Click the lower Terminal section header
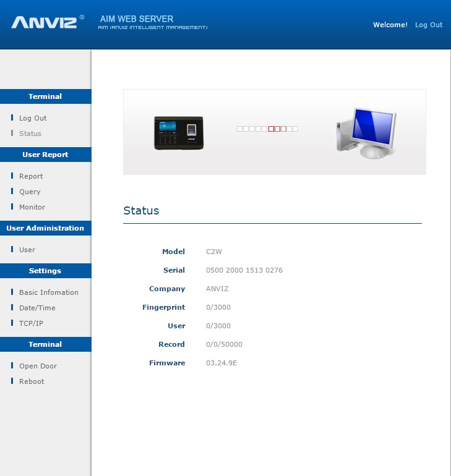This screenshot has height=476, width=451. coord(46,344)
